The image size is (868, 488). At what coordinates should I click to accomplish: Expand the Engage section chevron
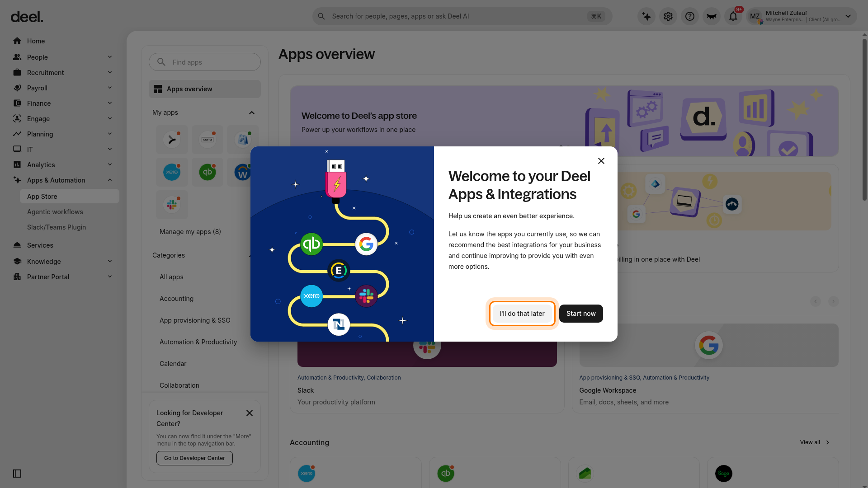[x=110, y=118]
